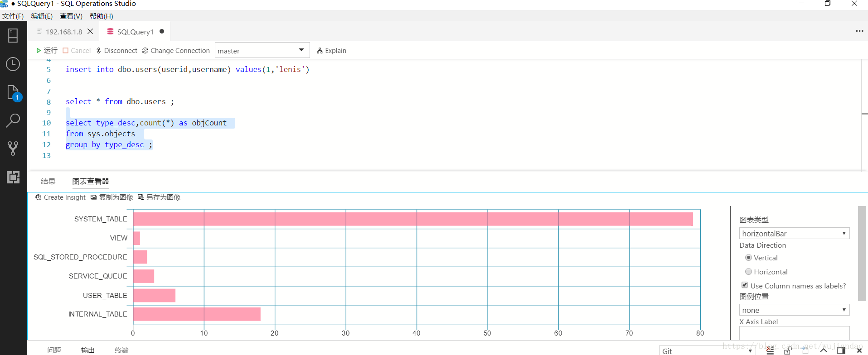The height and width of the screenshot is (355, 868).
Task: Click the X Axis Label input field
Action: coord(794,333)
